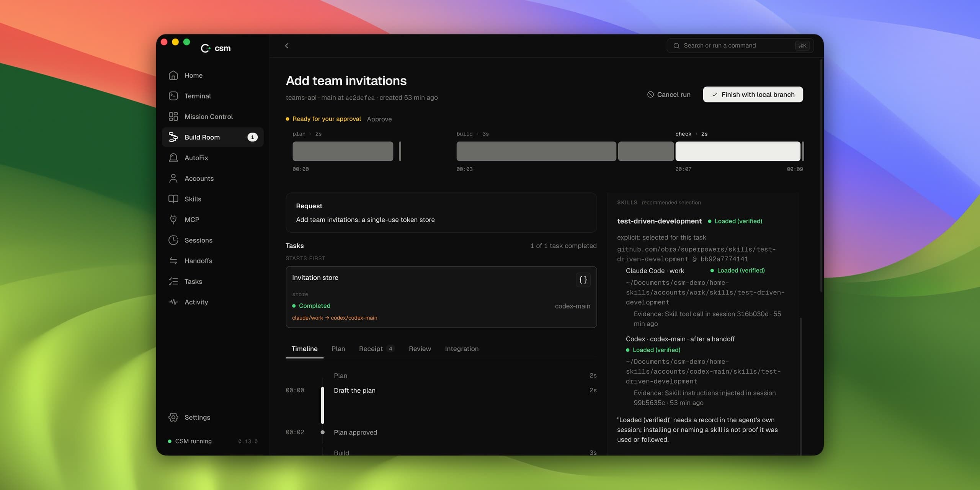Screen dimensions: 980x490
Task: Click claude/work → codex/codex-main handoff link
Action: click(x=335, y=318)
